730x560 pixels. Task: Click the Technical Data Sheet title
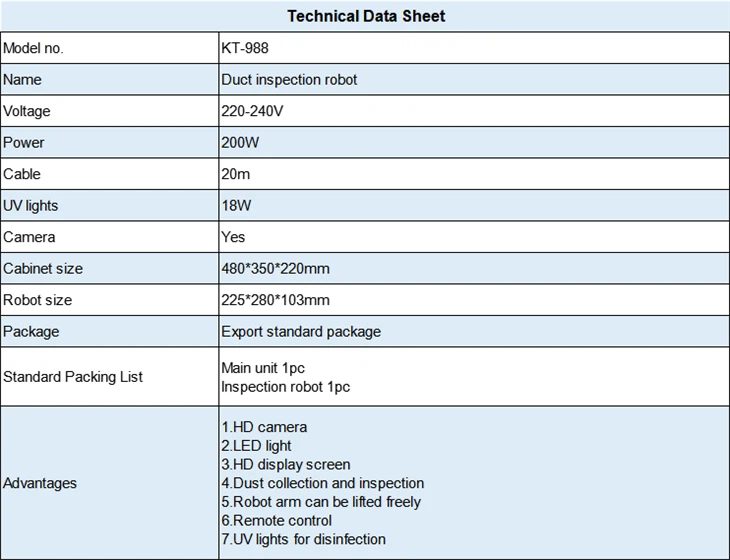point(366,16)
